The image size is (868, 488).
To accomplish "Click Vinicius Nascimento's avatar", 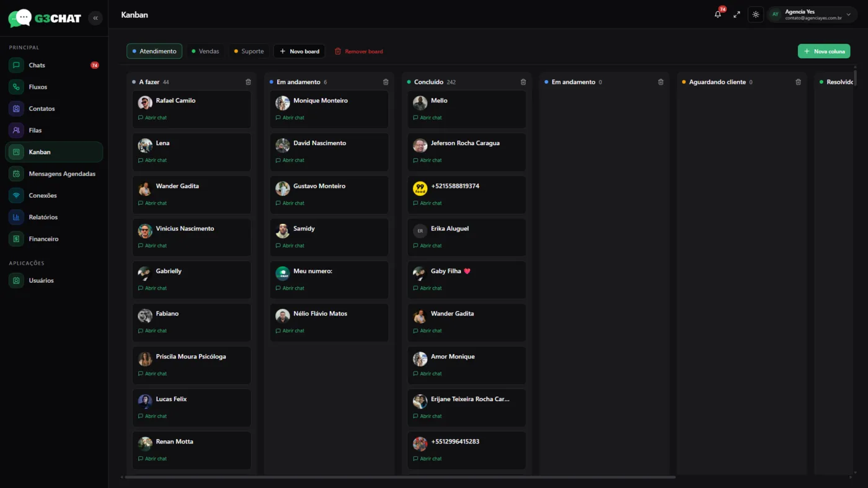I will pyautogui.click(x=145, y=231).
